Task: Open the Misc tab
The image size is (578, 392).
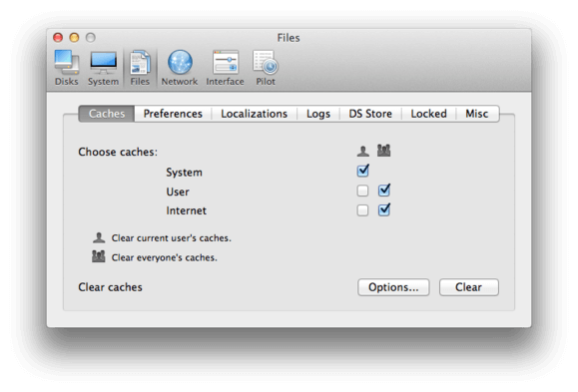Action: tap(477, 114)
